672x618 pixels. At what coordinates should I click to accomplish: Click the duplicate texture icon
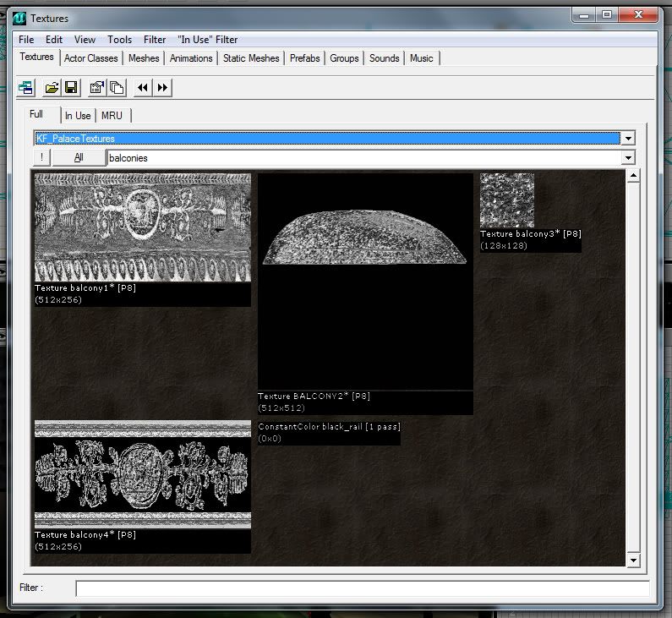117,87
